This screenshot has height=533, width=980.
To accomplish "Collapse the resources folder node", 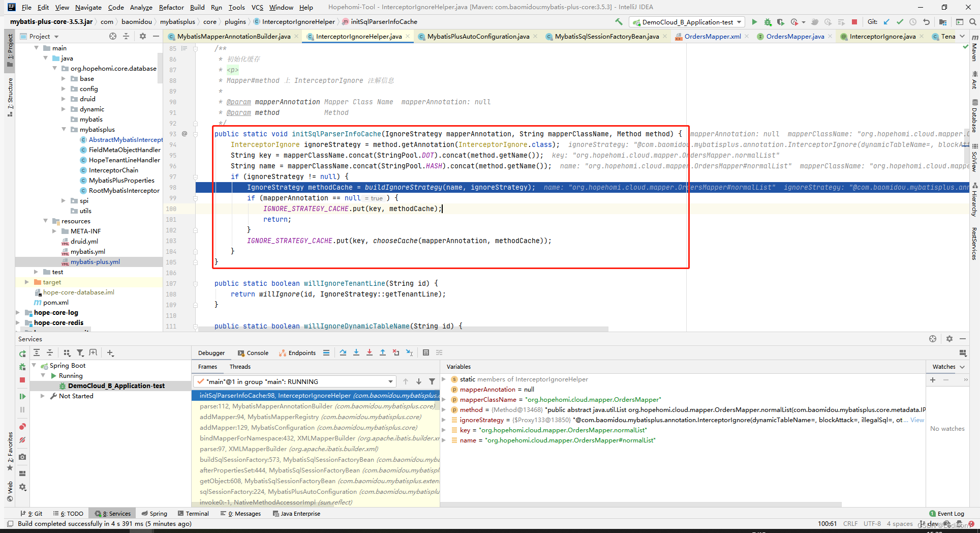I will (46, 221).
